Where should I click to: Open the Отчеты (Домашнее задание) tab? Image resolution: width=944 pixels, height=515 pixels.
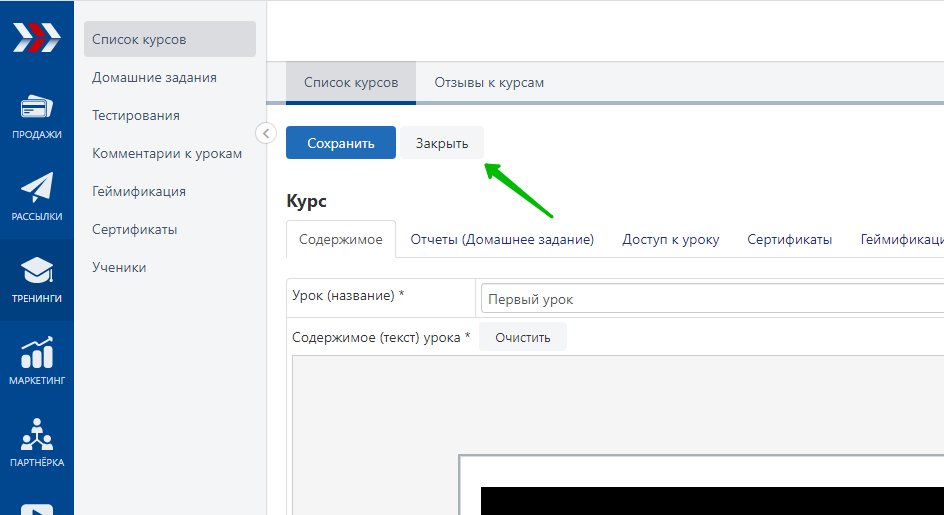tap(502, 240)
